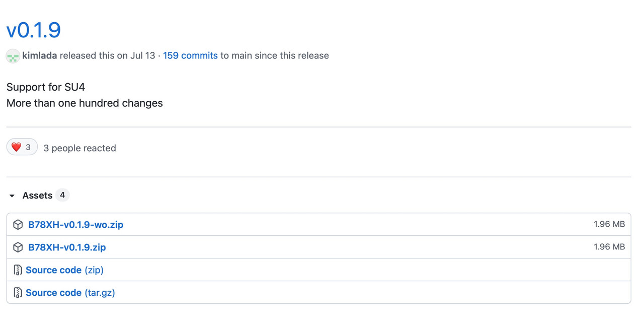The width and height of the screenshot is (644, 326).
Task: Click zip file icon beside Source code (zip)
Action: coord(18,270)
